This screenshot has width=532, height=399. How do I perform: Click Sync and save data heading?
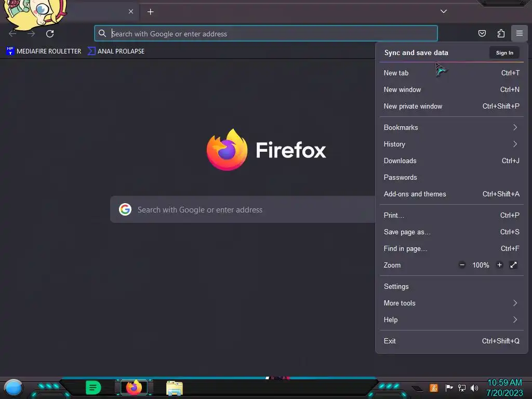pos(416,53)
